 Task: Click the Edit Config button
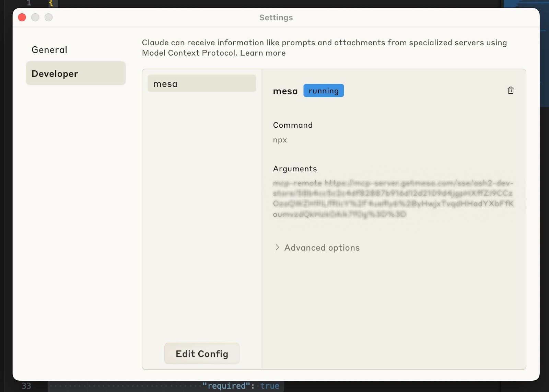click(202, 354)
